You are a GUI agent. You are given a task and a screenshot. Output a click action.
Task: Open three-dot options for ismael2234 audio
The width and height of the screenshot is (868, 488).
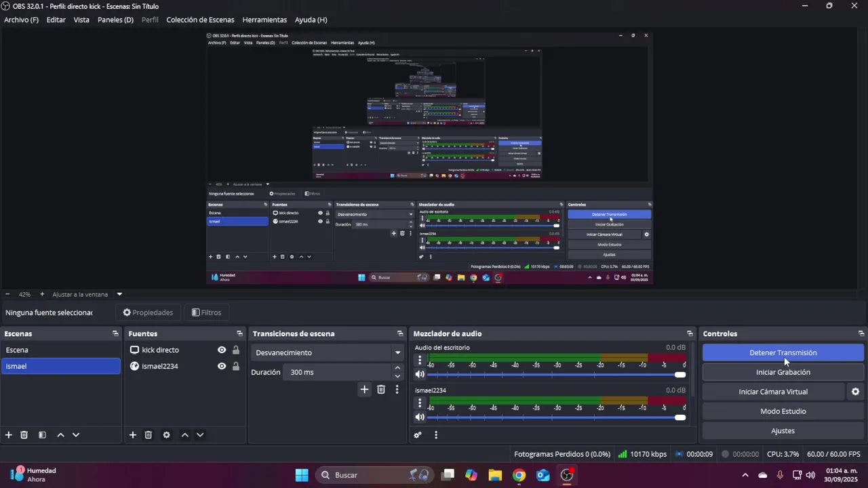(420, 403)
